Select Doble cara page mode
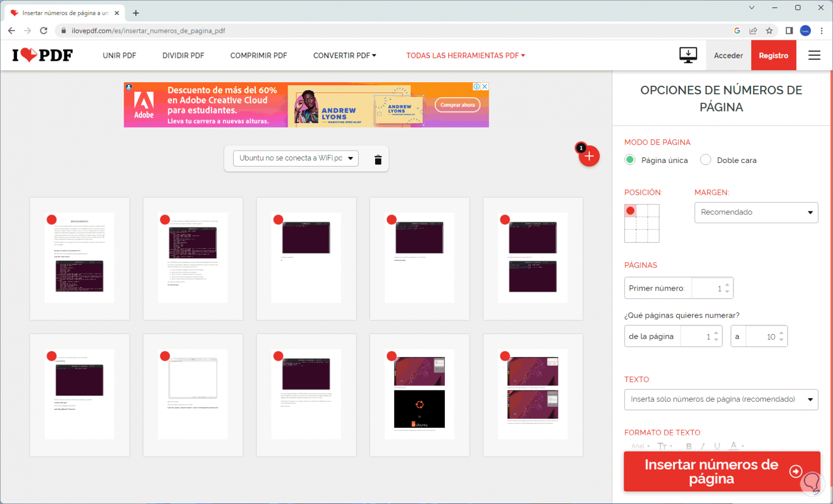Screen dimensions: 833x504 click(x=706, y=160)
